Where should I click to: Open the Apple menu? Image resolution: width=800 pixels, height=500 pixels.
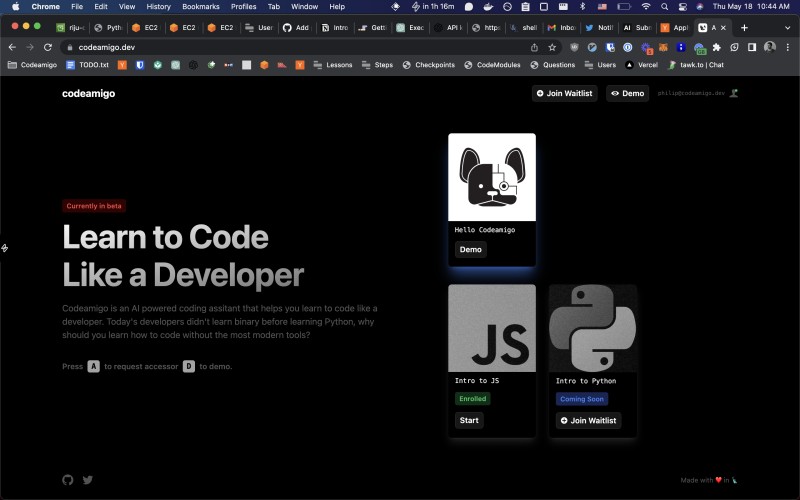coord(15,7)
